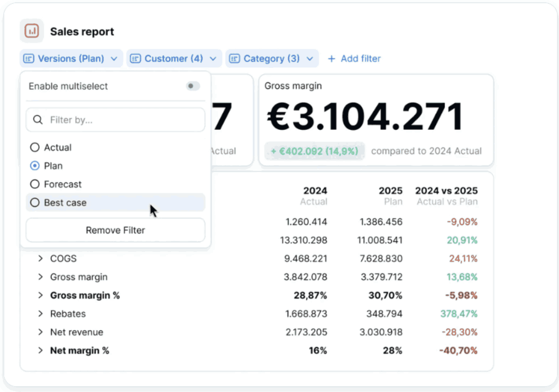Viewport: 559px width, 392px height.
Task: Click the list icon in Customer filter
Action: pos(136,59)
